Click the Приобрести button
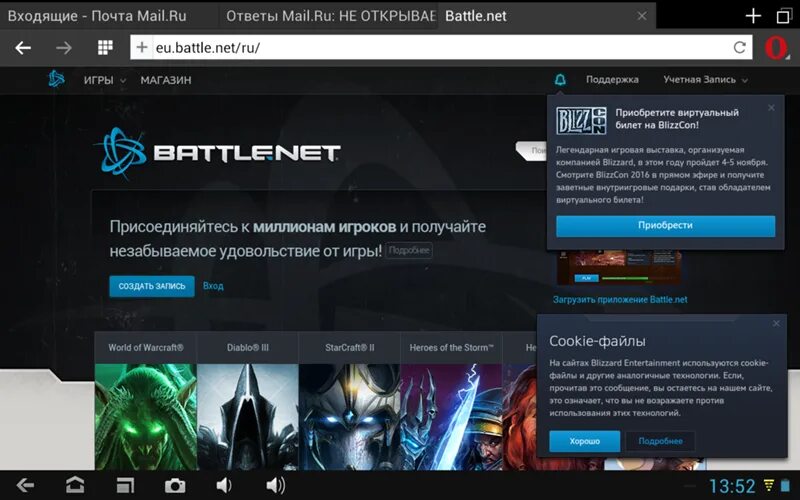 pos(665,226)
